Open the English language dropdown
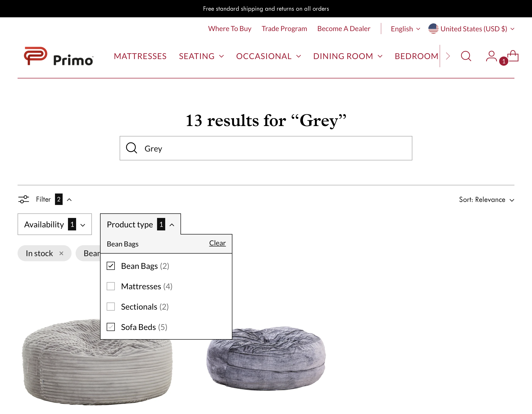 [x=405, y=29]
